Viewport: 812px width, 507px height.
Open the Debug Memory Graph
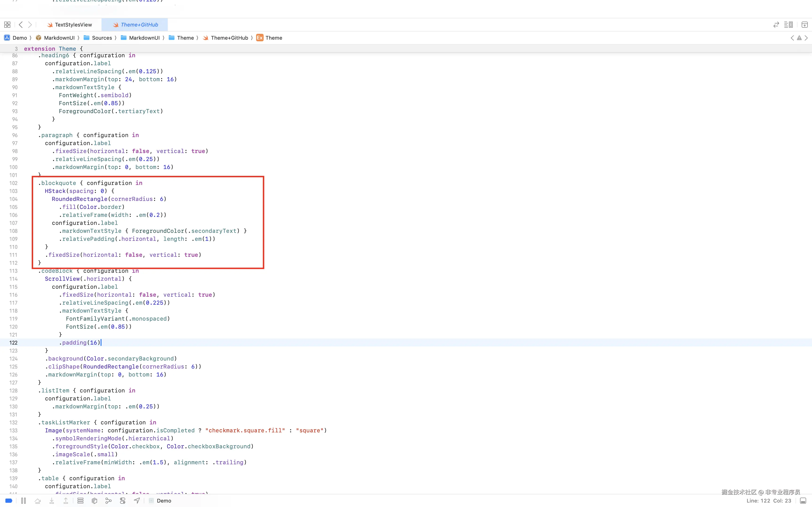click(x=108, y=501)
